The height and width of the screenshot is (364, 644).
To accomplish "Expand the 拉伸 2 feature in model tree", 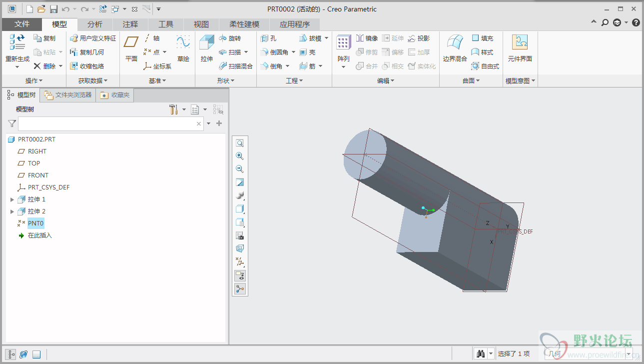I will (12, 211).
